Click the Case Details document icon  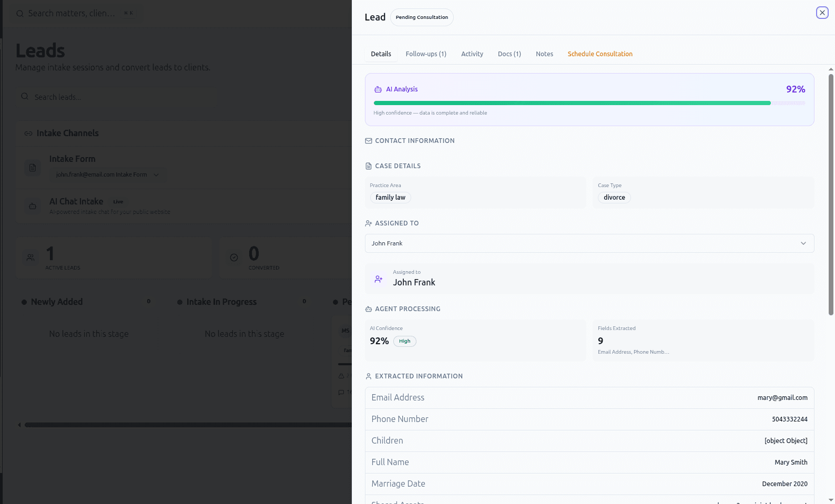click(x=369, y=166)
